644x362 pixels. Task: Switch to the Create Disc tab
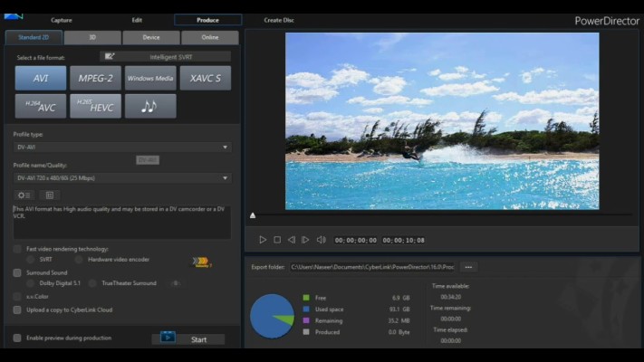[x=278, y=20]
